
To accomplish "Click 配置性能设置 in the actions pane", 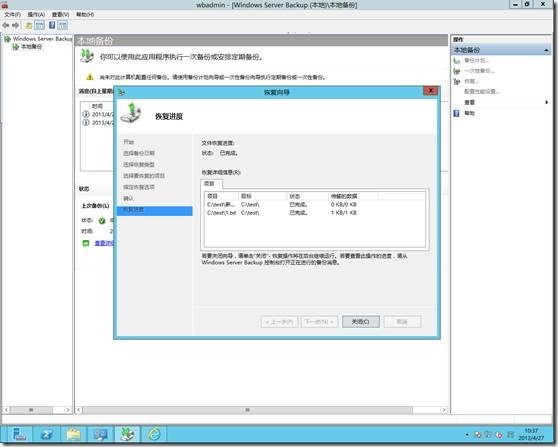I will tap(481, 91).
